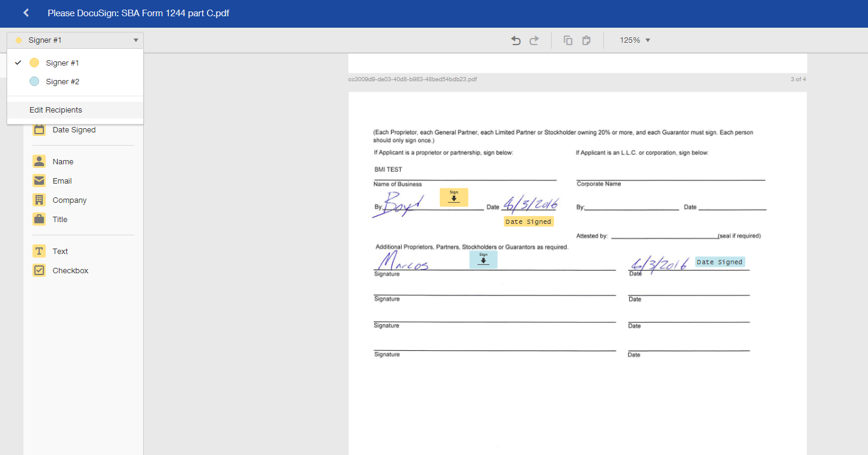Open the 125% zoom dropdown
The width and height of the screenshot is (868, 455).
pyautogui.click(x=635, y=40)
